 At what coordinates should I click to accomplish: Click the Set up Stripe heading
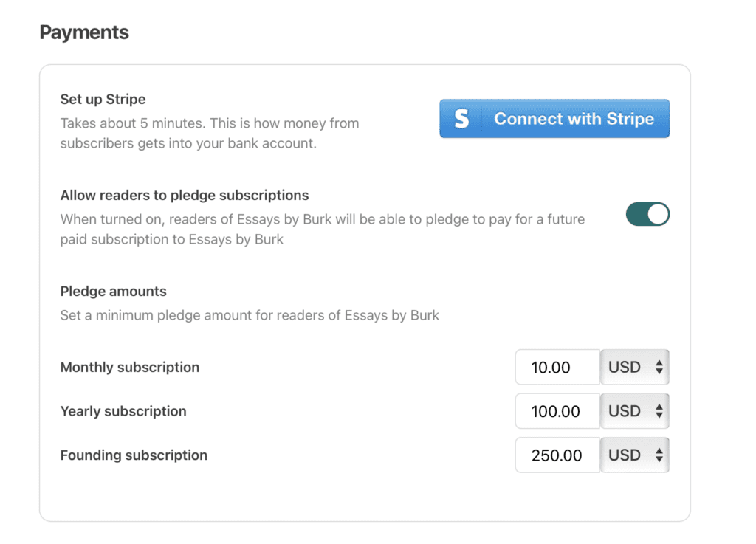click(x=102, y=99)
